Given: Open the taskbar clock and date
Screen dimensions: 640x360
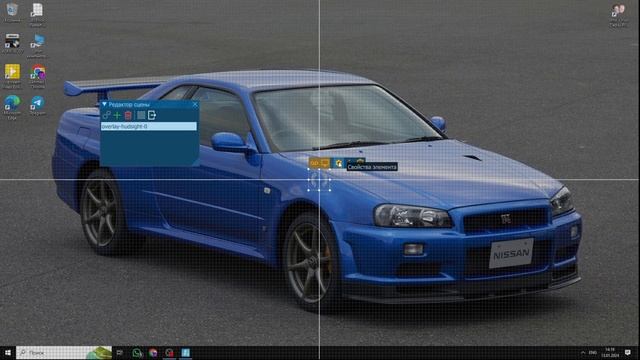Looking at the screenshot, I should pyautogui.click(x=610, y=353).
